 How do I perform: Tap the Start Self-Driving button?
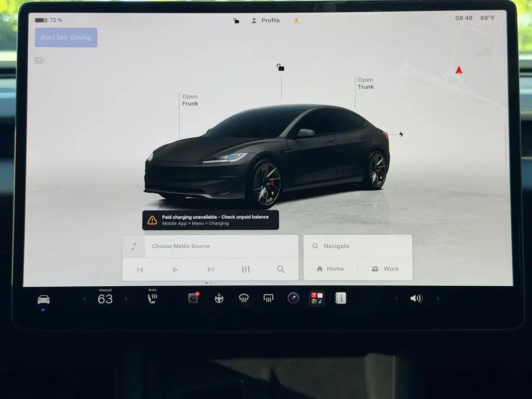(x=66, y=37)
